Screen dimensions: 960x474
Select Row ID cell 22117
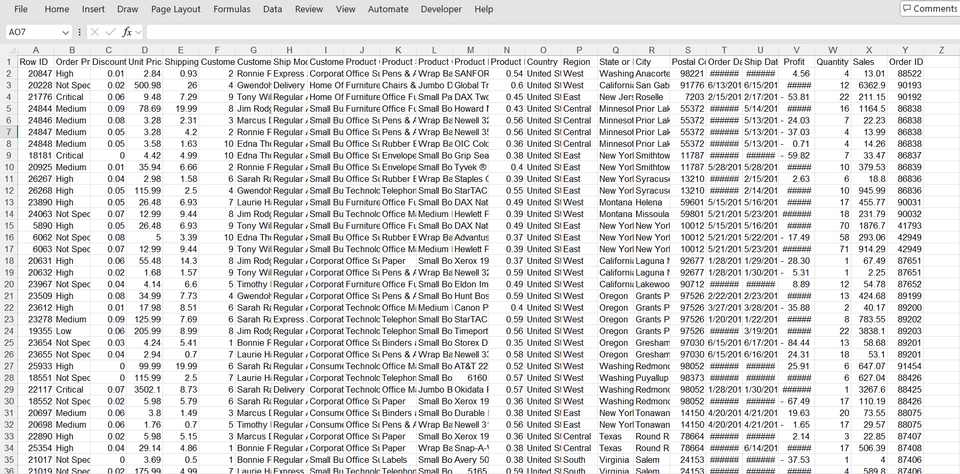pyautogui.click(x=36, y=389)
